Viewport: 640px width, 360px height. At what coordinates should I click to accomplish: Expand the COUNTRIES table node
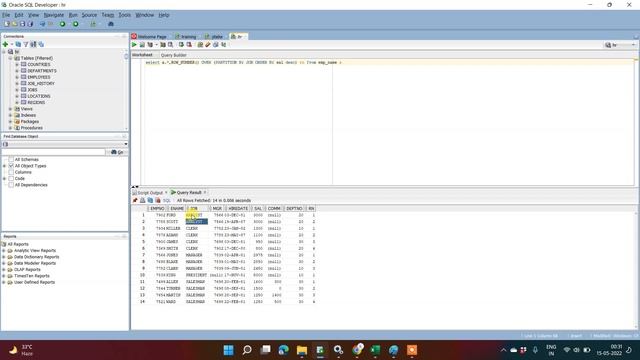tap(17, 64)
